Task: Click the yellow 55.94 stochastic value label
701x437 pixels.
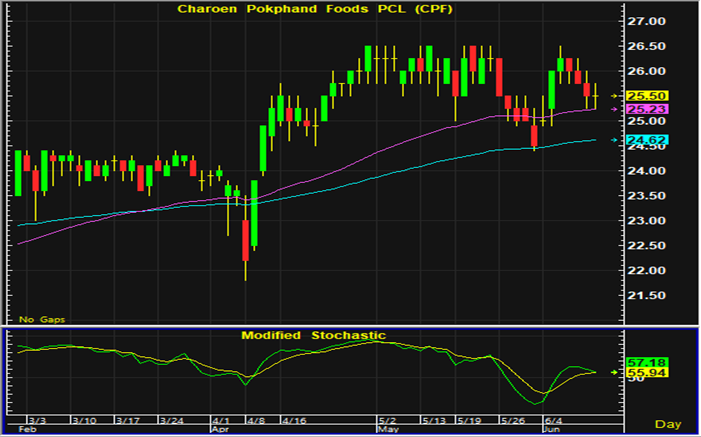Action: coord(647,373)
